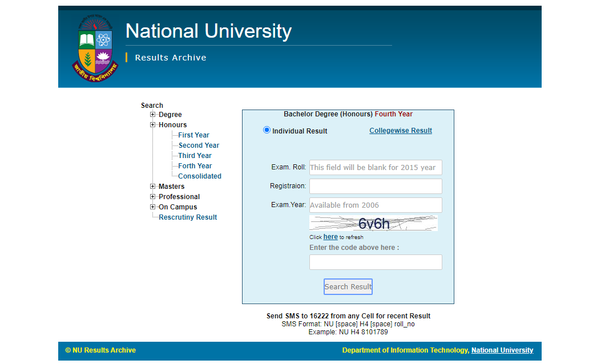609x364 pixels.
Task: Open the First Year results page
Action: (x=193, y=135)
